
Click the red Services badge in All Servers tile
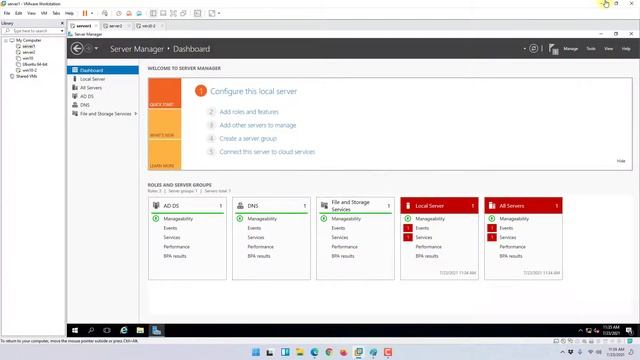click(x=492, y=238)
